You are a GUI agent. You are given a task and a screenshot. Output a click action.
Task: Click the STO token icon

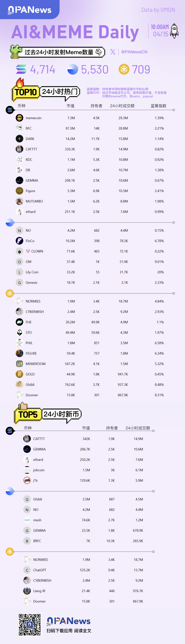(19, 332)
